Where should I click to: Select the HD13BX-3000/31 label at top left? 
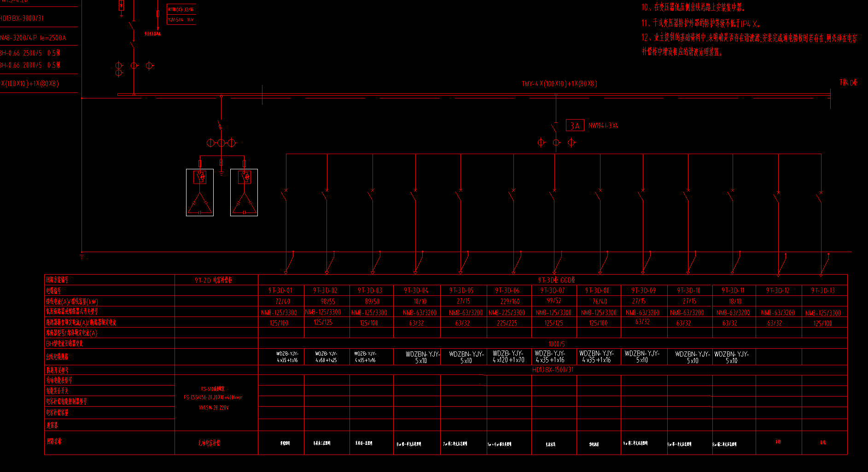point(22,18)
